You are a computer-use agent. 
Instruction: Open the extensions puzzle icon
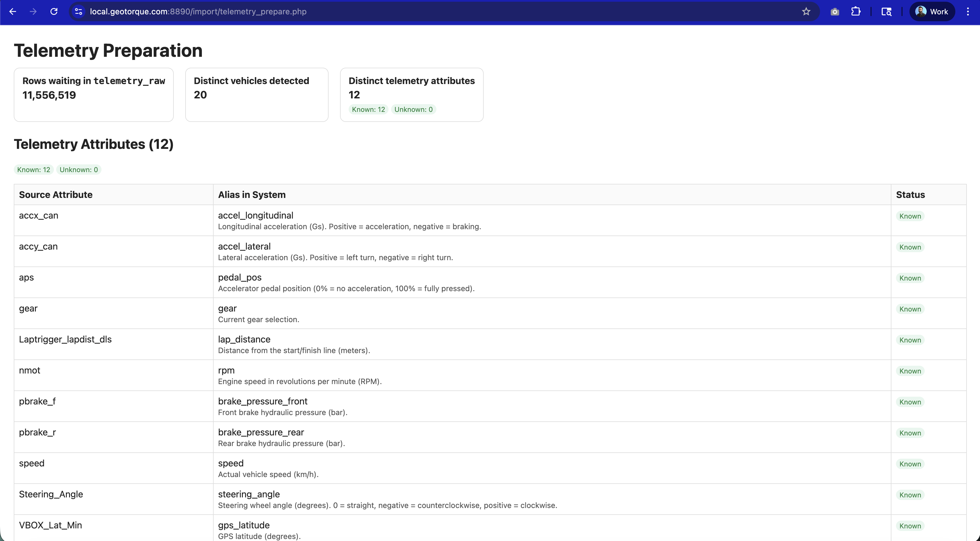pyautogui.click(x=856, y=11)
